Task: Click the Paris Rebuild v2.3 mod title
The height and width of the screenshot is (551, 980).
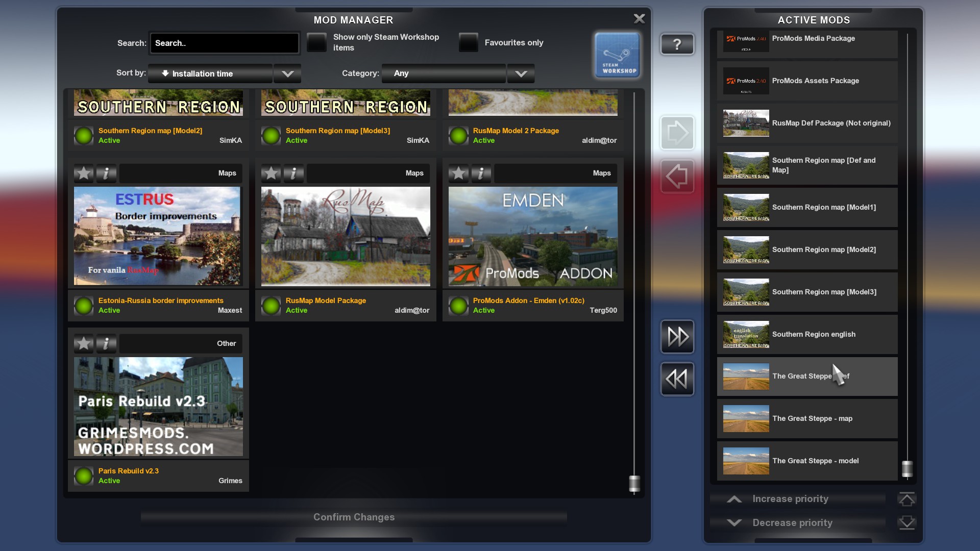Action: click(x=129, y=471)
